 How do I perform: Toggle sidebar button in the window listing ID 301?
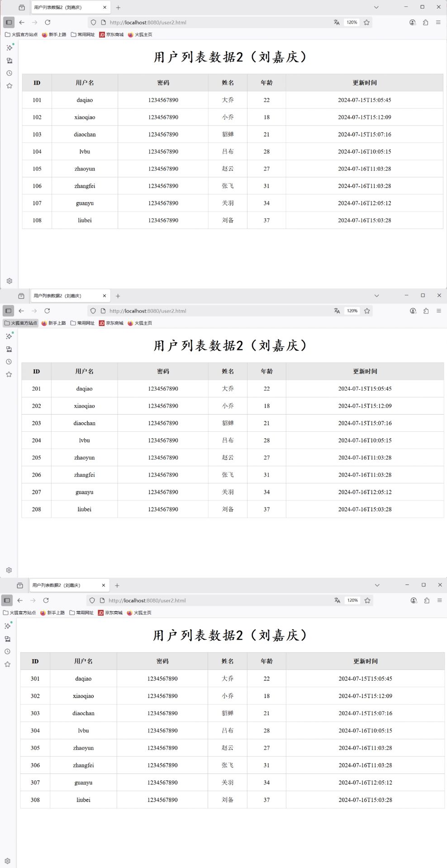click(7, 600)
